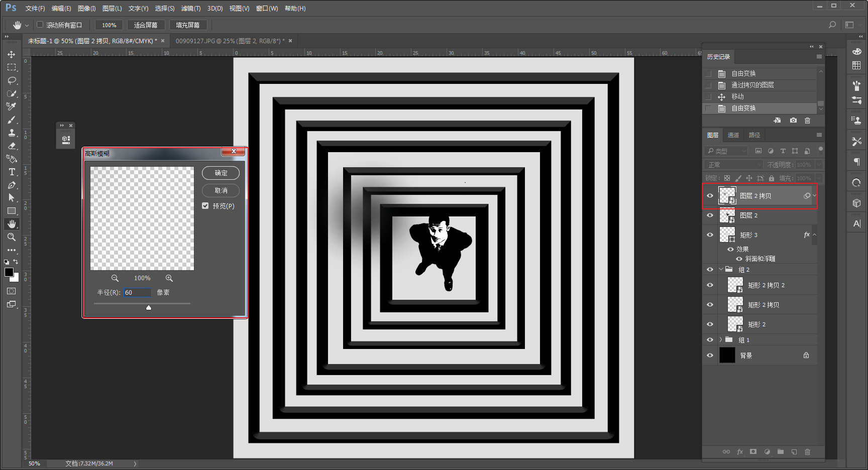868x470 pixels.
Task: Select the Clone Stamp tool
Action: point(12,133)
